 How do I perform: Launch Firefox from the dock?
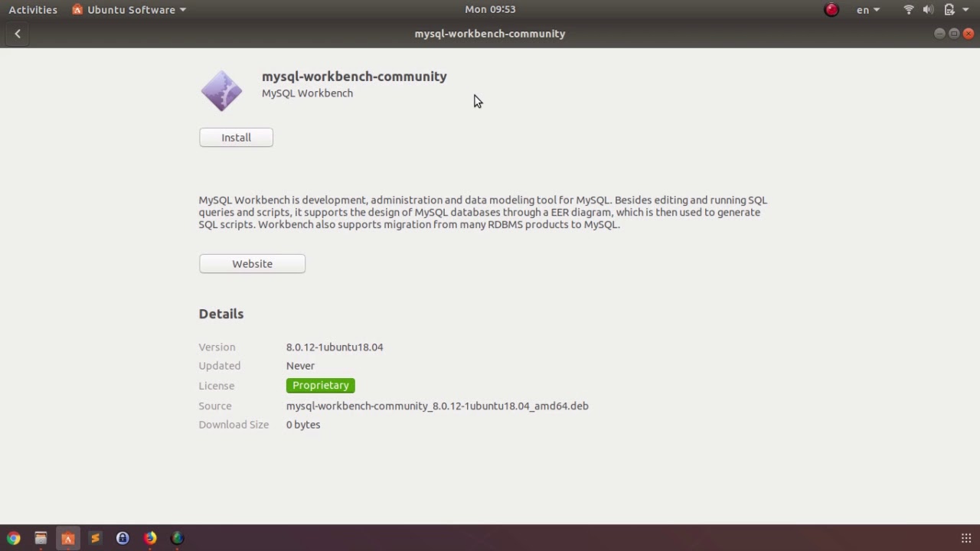pyautogui.click(x=150, y=538)
